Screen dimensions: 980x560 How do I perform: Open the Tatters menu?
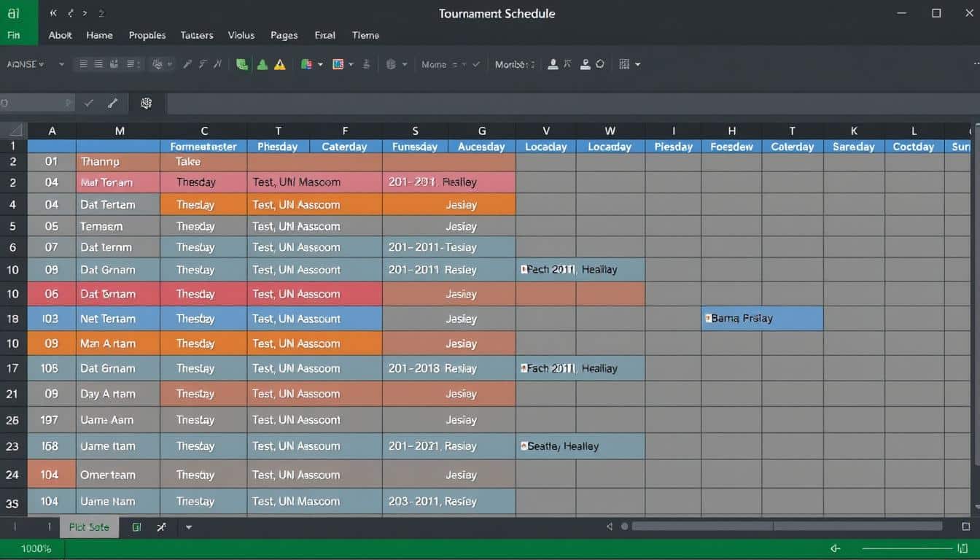pyautogui.click(x=196, y=35)
